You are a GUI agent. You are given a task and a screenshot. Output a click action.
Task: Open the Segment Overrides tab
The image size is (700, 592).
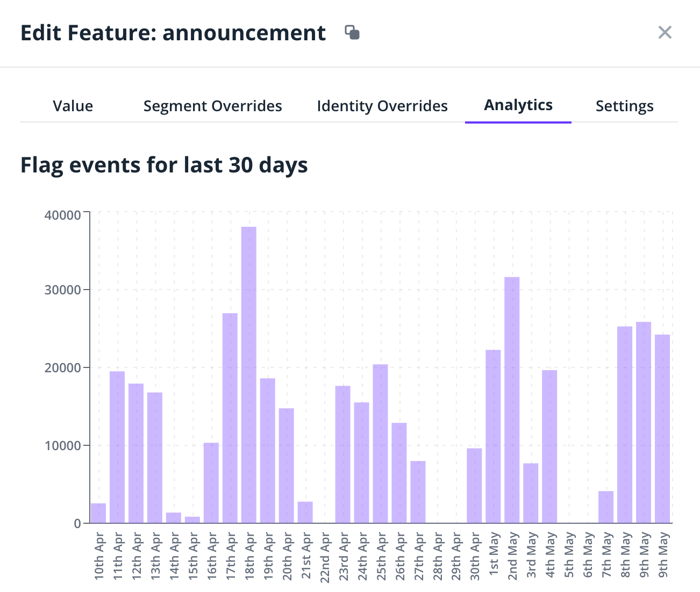[212, 106]
